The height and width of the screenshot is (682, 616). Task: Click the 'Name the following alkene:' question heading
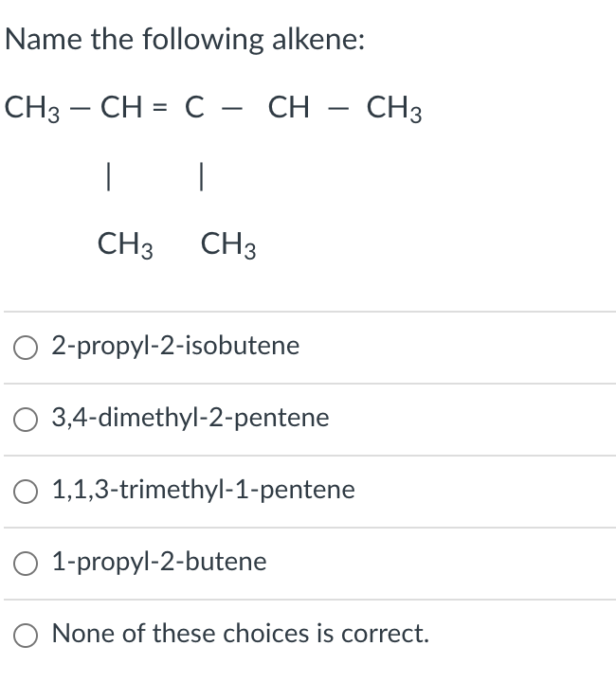coord(185,40)
